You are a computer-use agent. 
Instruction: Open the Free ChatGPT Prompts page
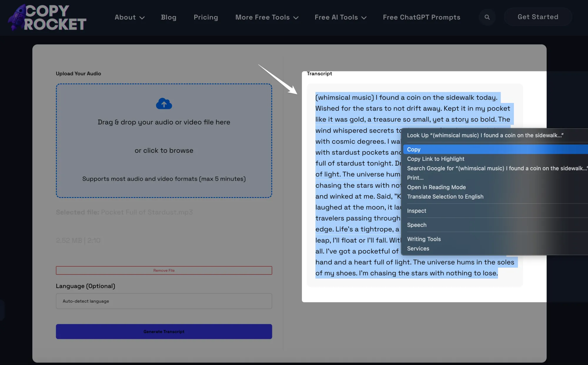point(421,17)
